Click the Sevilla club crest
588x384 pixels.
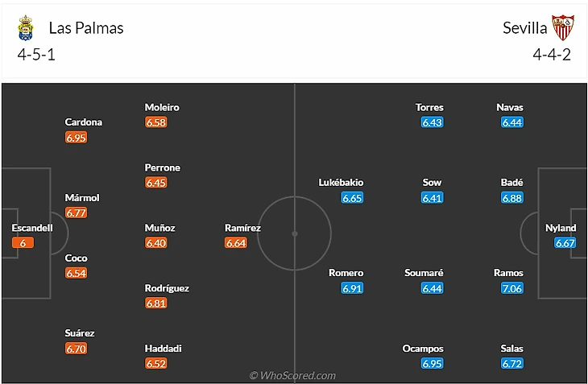562,28
